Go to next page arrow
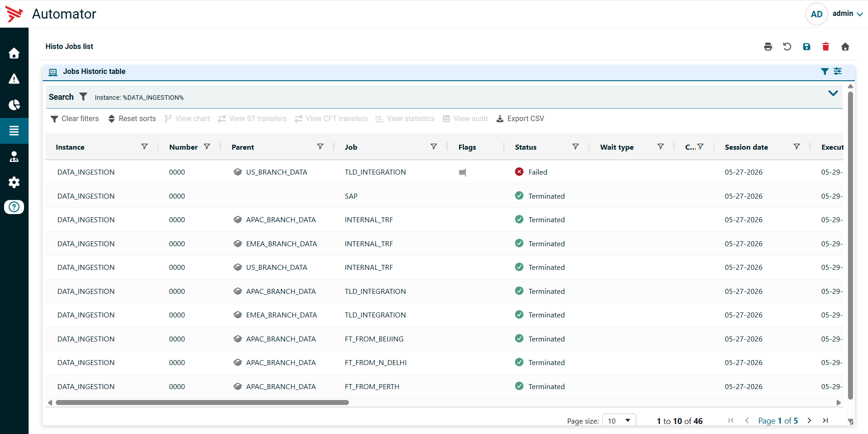This screenshot has height=434, width=868. click(x=809, y=420)
